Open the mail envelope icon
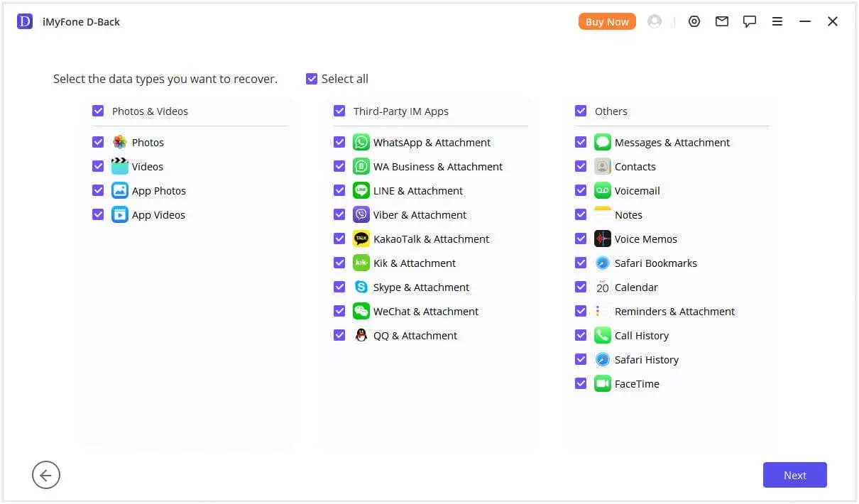The height and width of the screenshot is (504, 859). [x=722, y=22]
